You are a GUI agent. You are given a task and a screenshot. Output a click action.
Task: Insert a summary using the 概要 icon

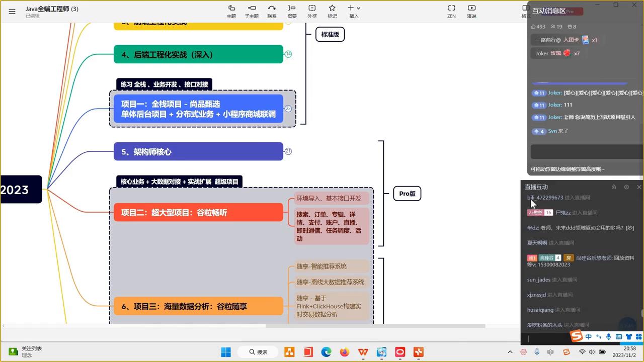292,11
